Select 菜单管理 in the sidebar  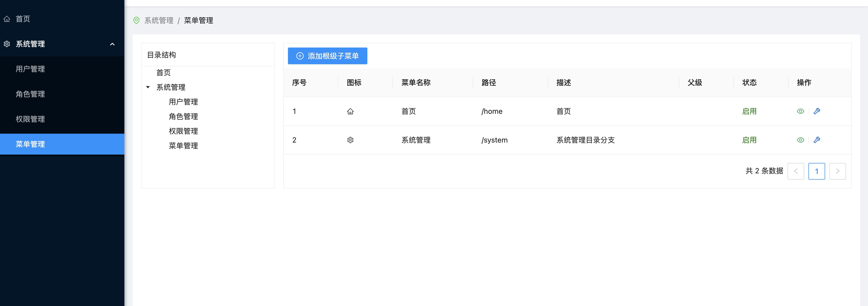tap(62, 144)
